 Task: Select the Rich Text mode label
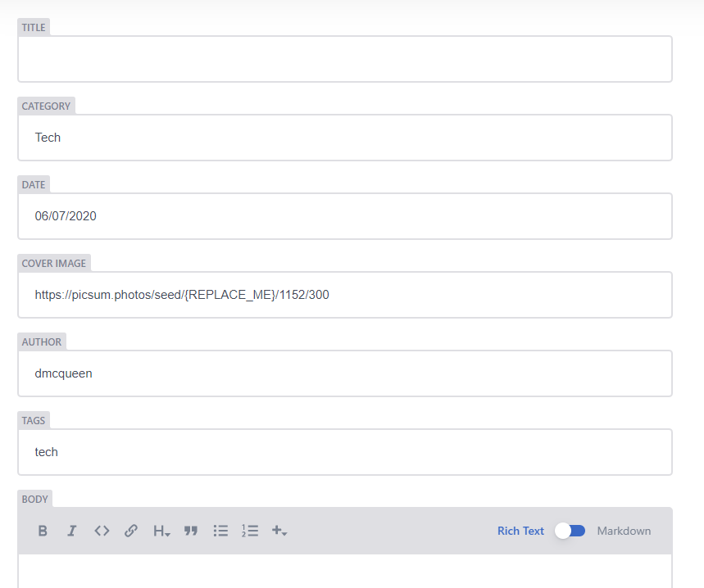click(520, 531)
